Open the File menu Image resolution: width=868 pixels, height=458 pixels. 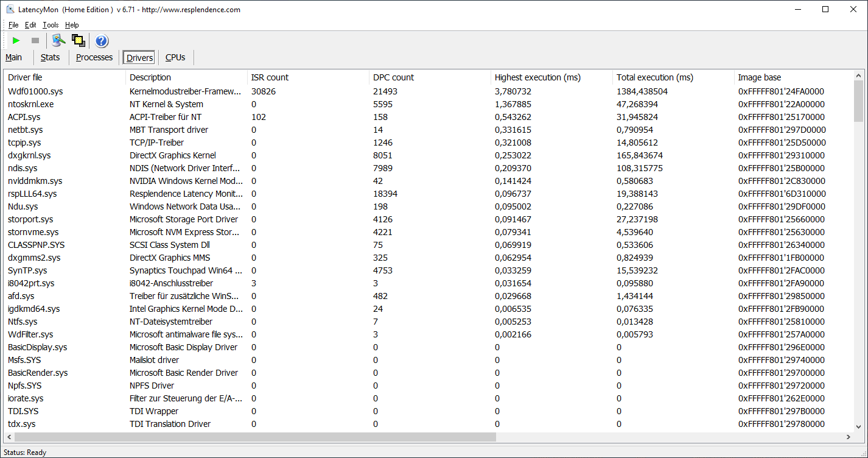(x=13, y=25)
